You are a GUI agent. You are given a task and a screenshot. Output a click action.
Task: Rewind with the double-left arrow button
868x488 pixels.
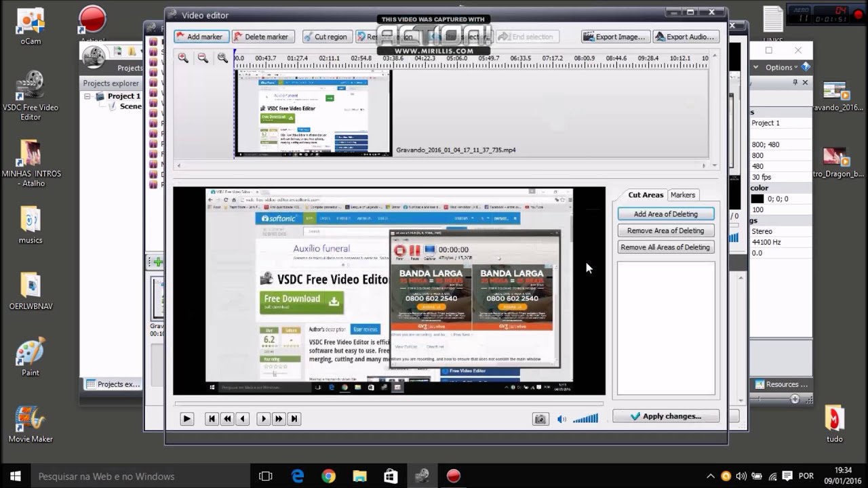click(x=227, y=419)
